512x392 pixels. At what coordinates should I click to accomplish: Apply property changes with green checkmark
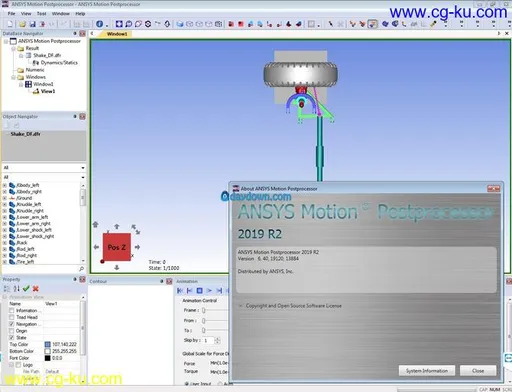click(26, 289)
